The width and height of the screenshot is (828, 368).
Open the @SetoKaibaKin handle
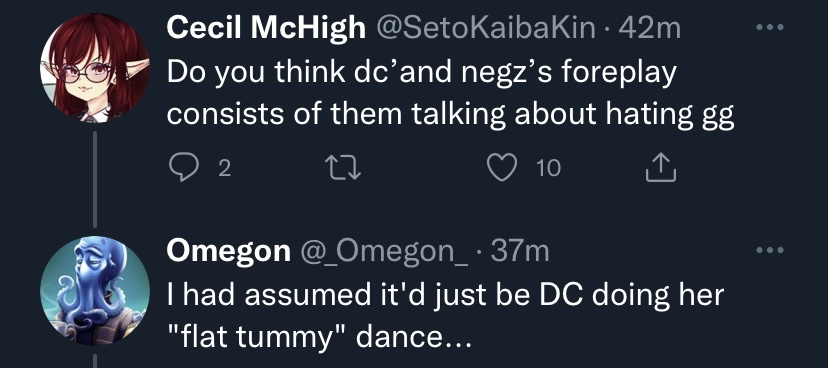click(x=486, y=29)
